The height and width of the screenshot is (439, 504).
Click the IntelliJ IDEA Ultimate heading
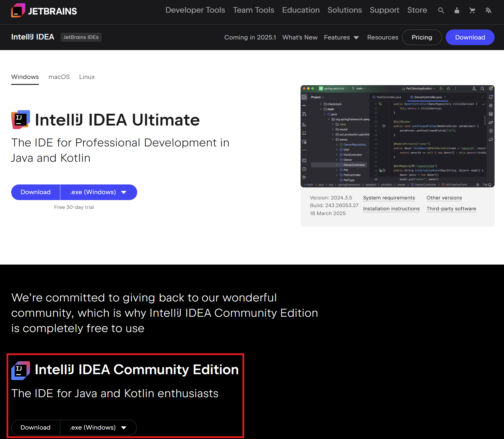tap(117, 120)
